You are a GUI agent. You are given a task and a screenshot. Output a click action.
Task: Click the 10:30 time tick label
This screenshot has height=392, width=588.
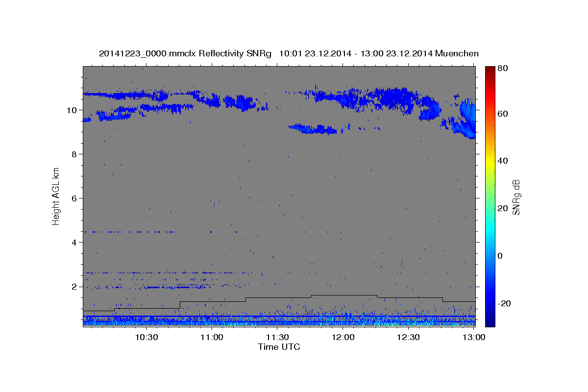click(146, 337)
